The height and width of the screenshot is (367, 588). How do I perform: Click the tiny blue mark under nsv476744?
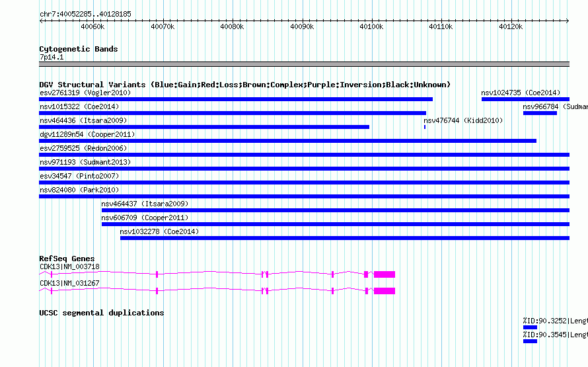[x=425, y=127]
